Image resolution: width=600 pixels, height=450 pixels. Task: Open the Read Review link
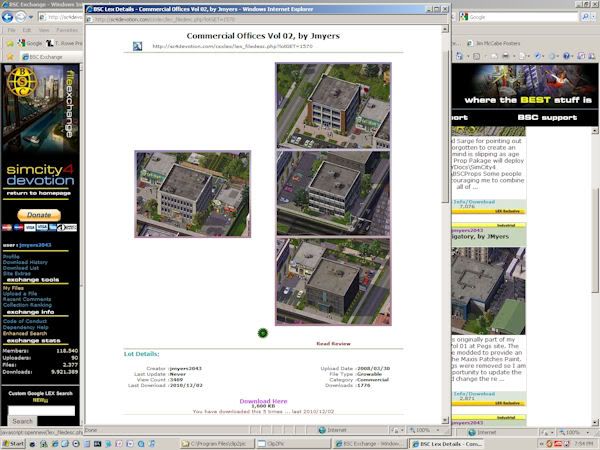(333, 343)
